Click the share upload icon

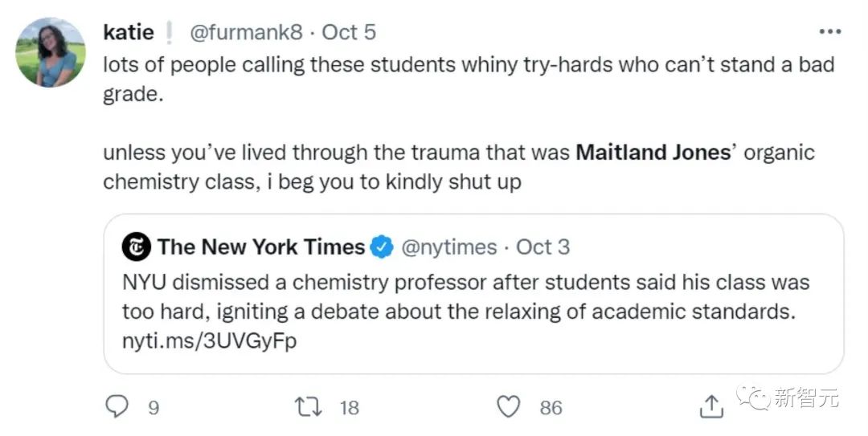711,407
